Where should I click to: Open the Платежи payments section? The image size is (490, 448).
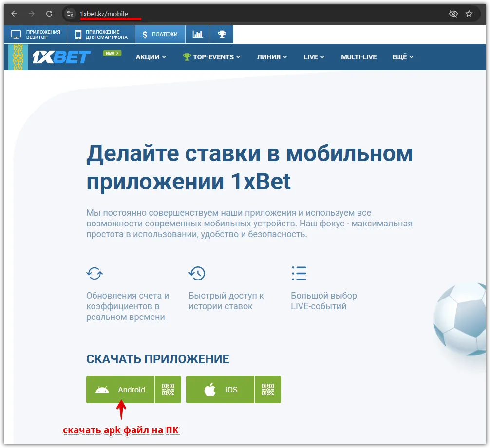pos(160,35)
